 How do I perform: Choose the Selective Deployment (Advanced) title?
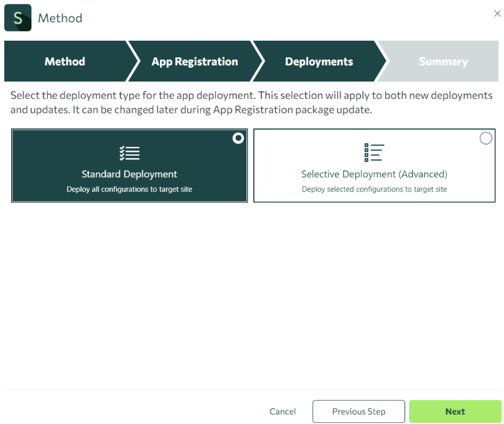click(374, 174)
